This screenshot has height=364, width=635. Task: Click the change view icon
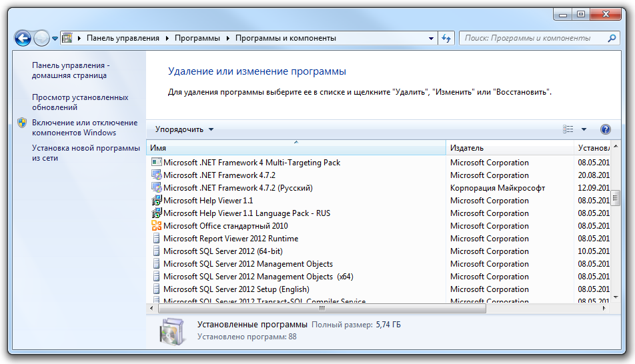(568, 129)
